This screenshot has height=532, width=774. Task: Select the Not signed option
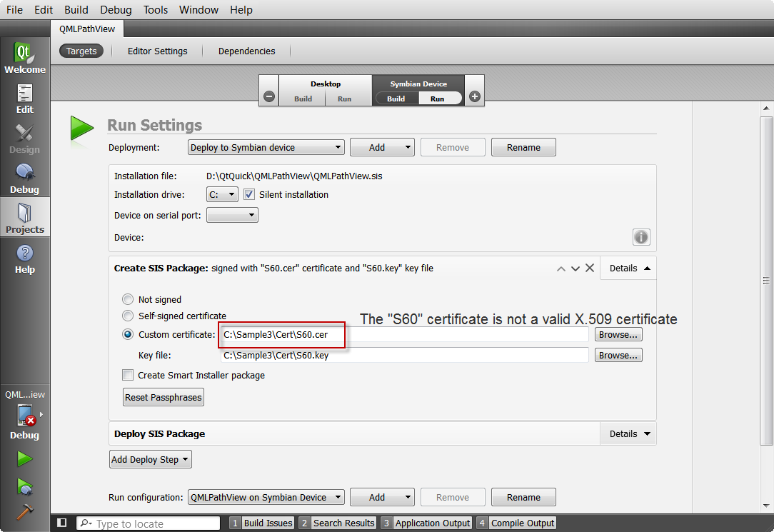point(128,299)
